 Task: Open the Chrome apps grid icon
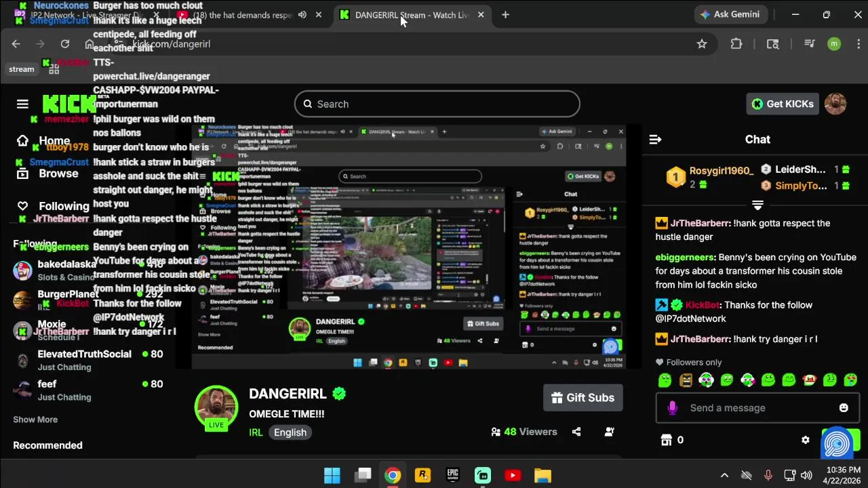54,68
